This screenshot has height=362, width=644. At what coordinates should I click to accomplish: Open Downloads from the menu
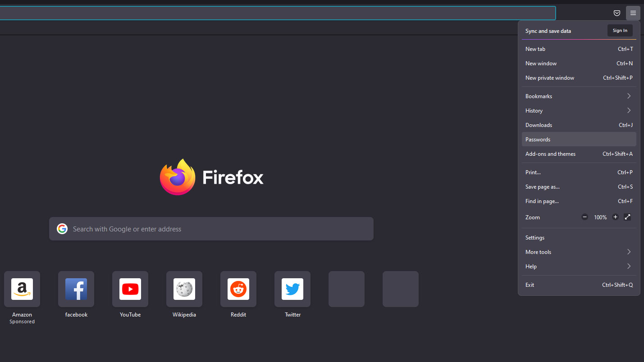coord(579,125)
